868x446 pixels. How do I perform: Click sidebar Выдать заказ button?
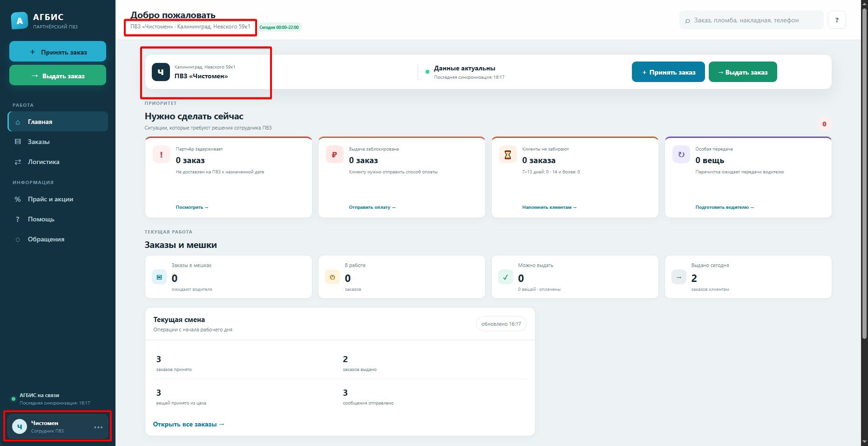[58, 75]
